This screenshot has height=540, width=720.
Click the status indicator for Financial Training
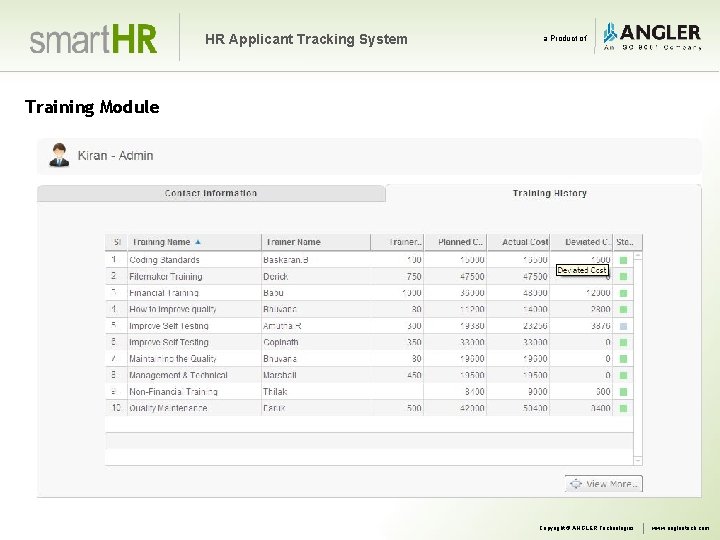(623, 293)
